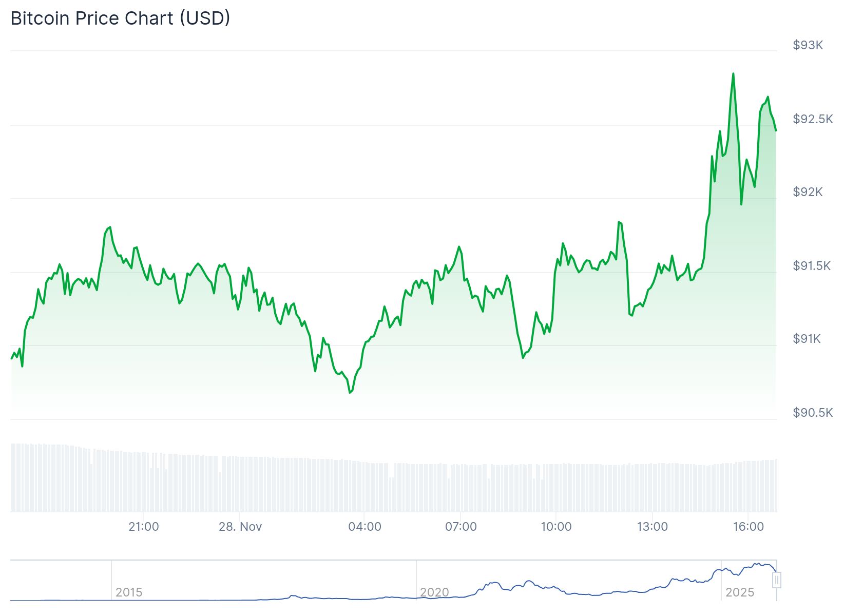Click the $90.5K y-axis label
The image size is (844, 616).
[813, 413]
